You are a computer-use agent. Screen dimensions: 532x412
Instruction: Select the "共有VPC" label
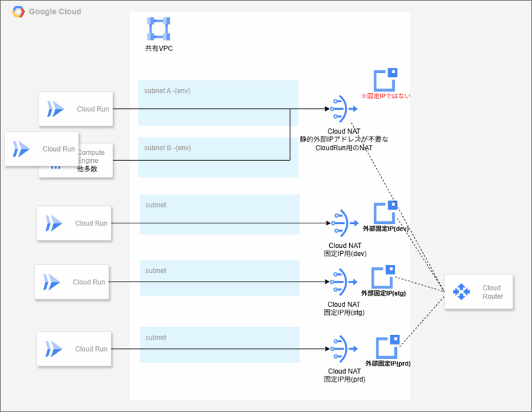click(x=159, y=49)
